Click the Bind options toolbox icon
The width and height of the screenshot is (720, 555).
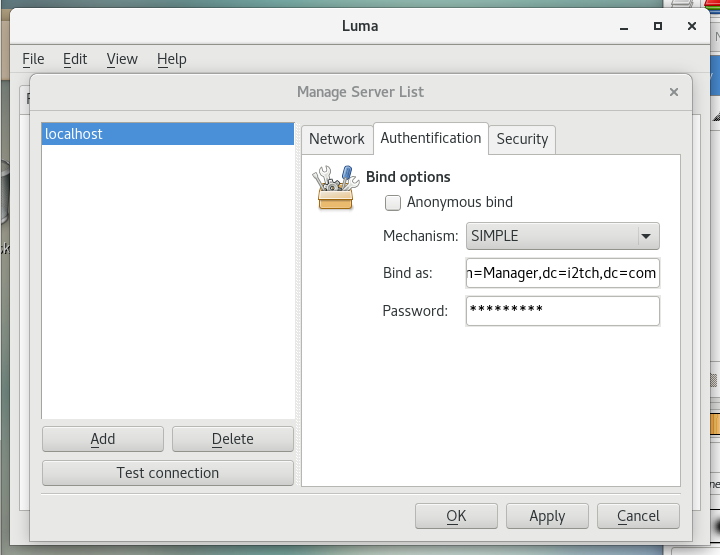pyautogui.click(x=334, y=188)
